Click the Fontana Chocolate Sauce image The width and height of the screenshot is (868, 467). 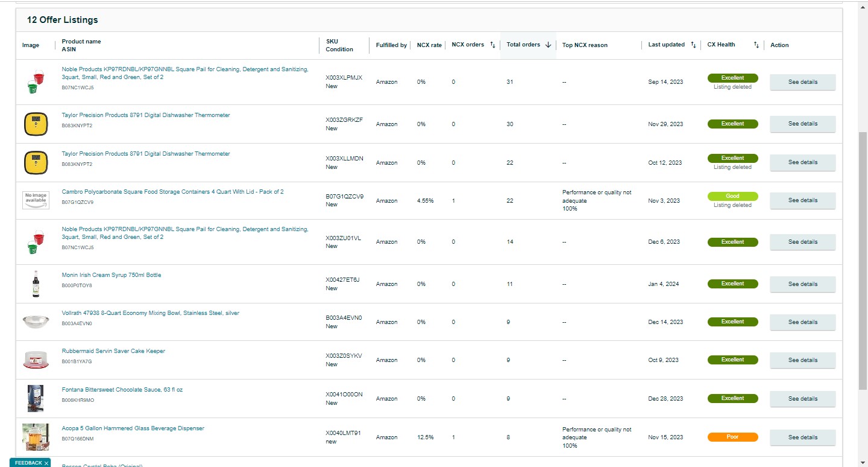tap(36, 398)
